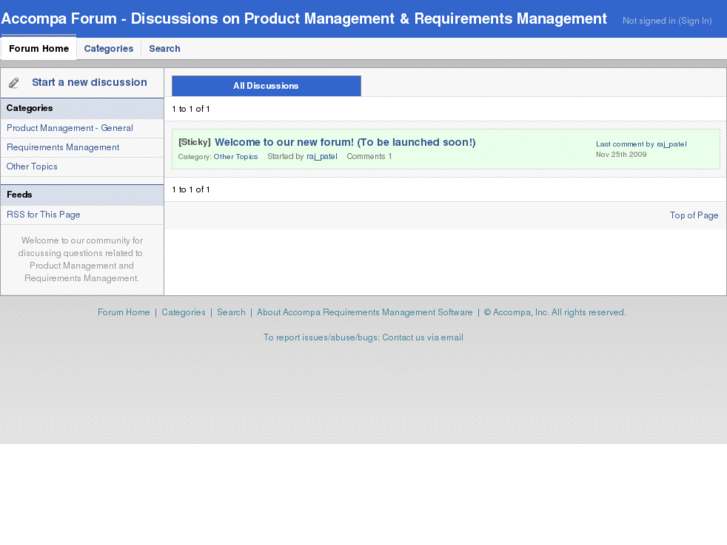Image resolution: width=727 pixels, height=545 pixels.
Task: Click the Accompa, Inc. All rights reserved text
Action: point(555,312)
